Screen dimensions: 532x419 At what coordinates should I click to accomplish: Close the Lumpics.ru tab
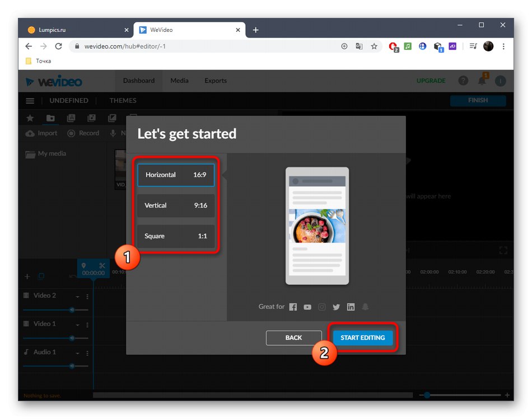click(127, 30)
